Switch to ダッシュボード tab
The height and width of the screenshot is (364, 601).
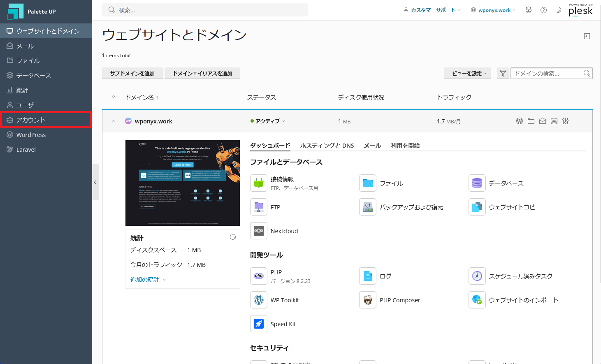(270, 145)
